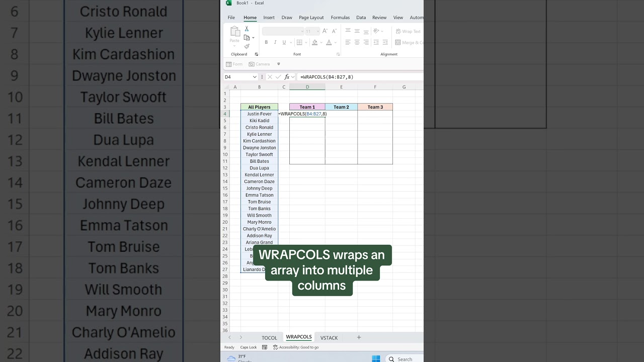Switch to the Draw tab
The height and width of the screenshot is (362, 644).
point(287,18)
